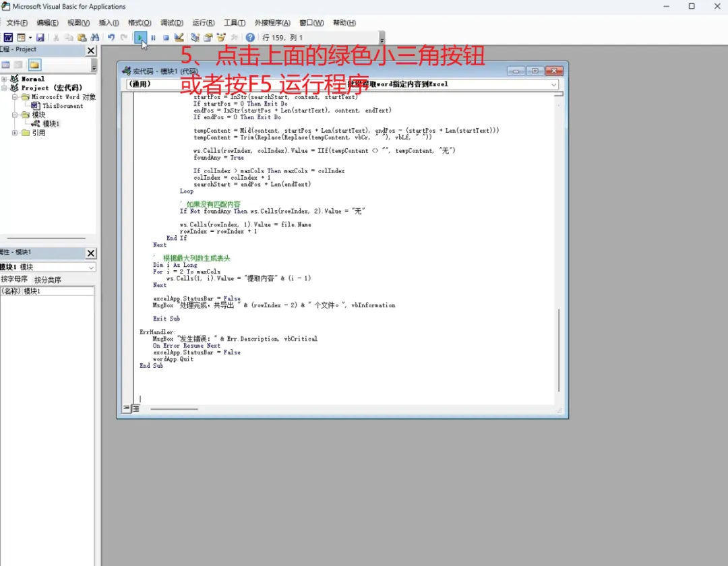Open the Project Explorer icon

[x=195, y=38]
